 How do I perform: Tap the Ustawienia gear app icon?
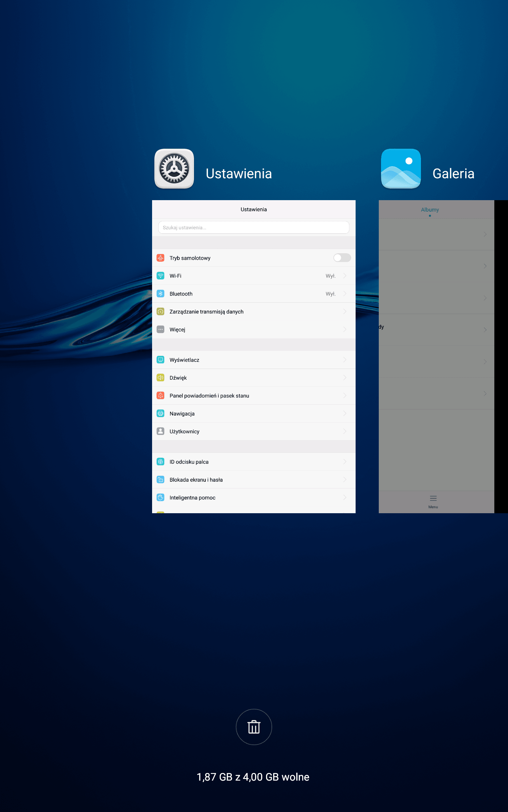[174, 168]
